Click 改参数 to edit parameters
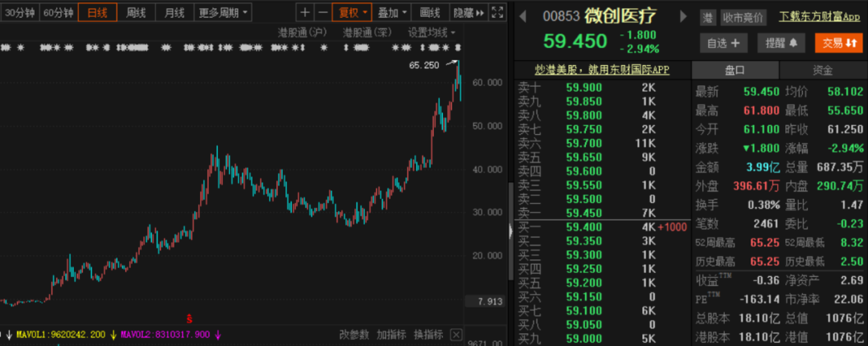The width and height of the screenshot is (868, 346). [354, 335]
